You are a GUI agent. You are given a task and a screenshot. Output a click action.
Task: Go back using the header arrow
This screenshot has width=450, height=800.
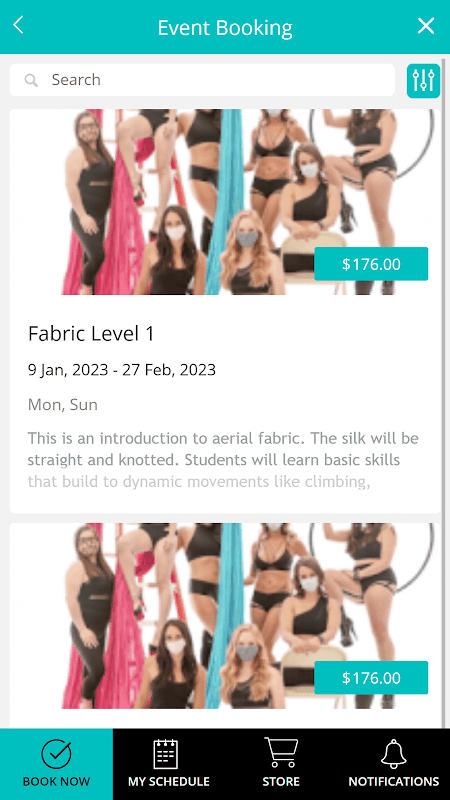pyautogui.click(x=18, y=25)
